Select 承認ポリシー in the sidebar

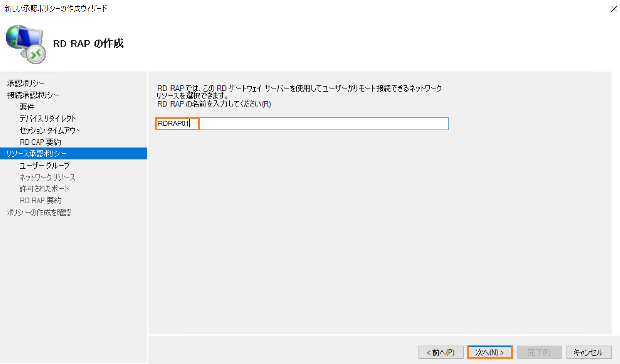(26, 83)
